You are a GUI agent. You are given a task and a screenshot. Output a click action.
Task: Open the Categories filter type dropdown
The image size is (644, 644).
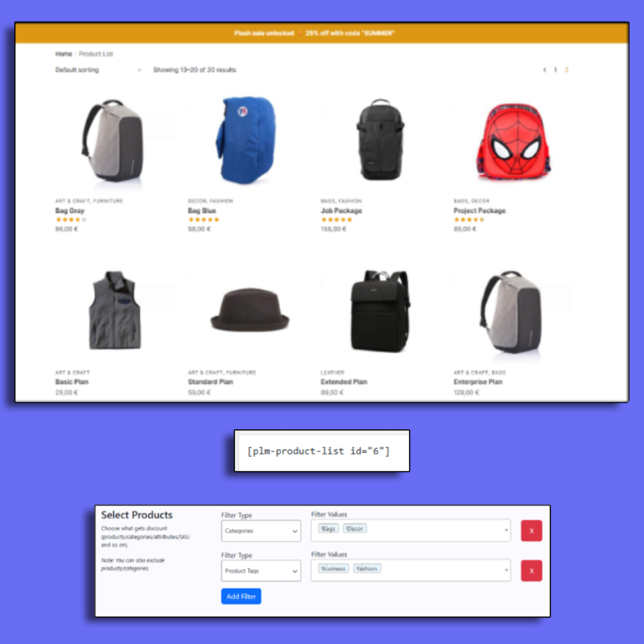click(261, 531)
